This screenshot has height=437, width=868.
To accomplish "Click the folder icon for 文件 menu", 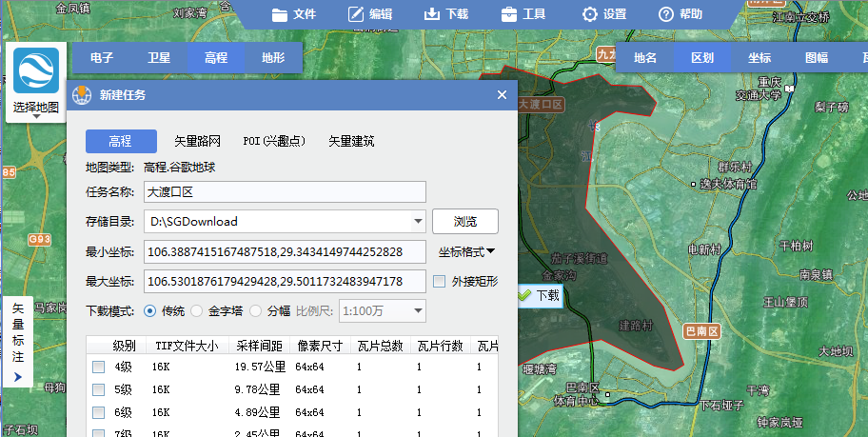I will [x=279, y=14].
